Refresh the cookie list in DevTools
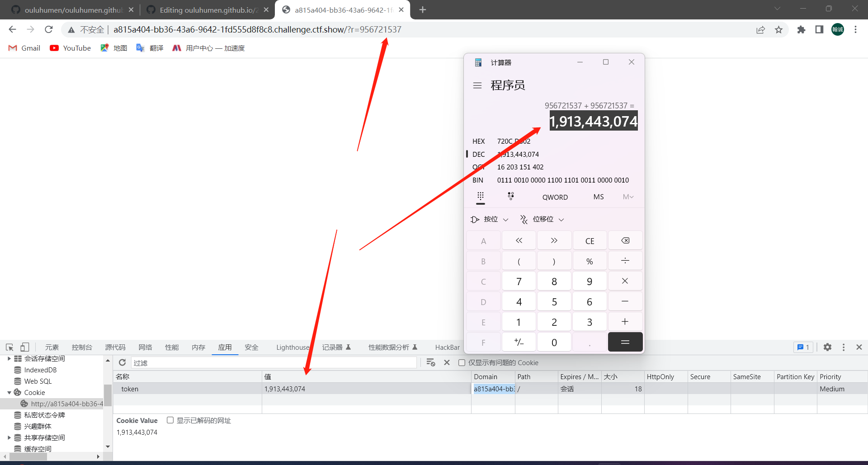Screen dimensions: 868x465 tap(122, 362)
